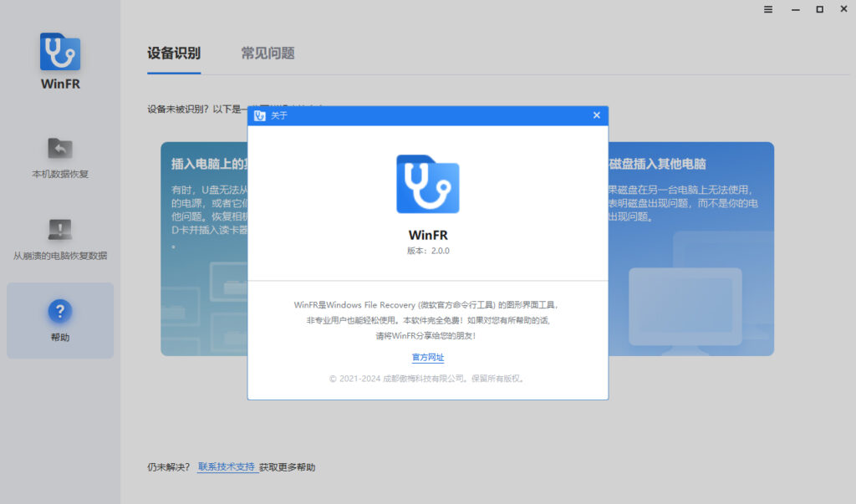Select the 磁盘插入其他电脑 card heading

point(657,164)
